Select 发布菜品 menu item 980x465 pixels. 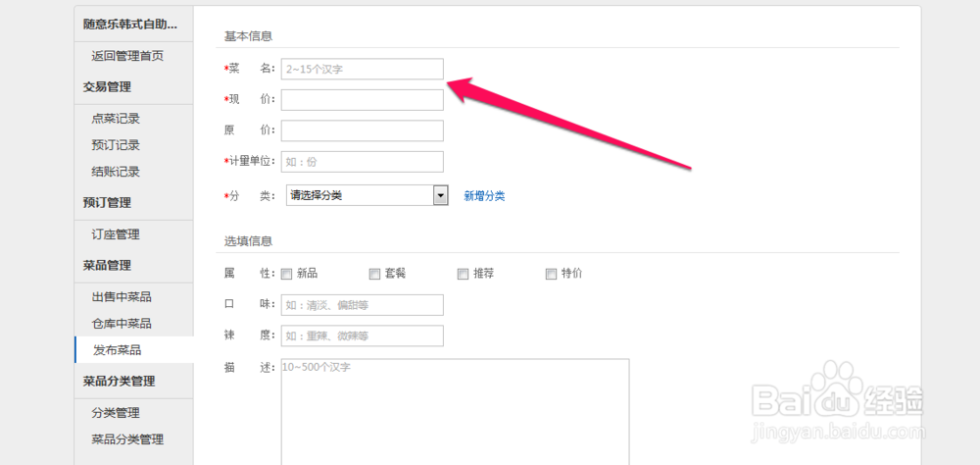(x=117, y=350)
